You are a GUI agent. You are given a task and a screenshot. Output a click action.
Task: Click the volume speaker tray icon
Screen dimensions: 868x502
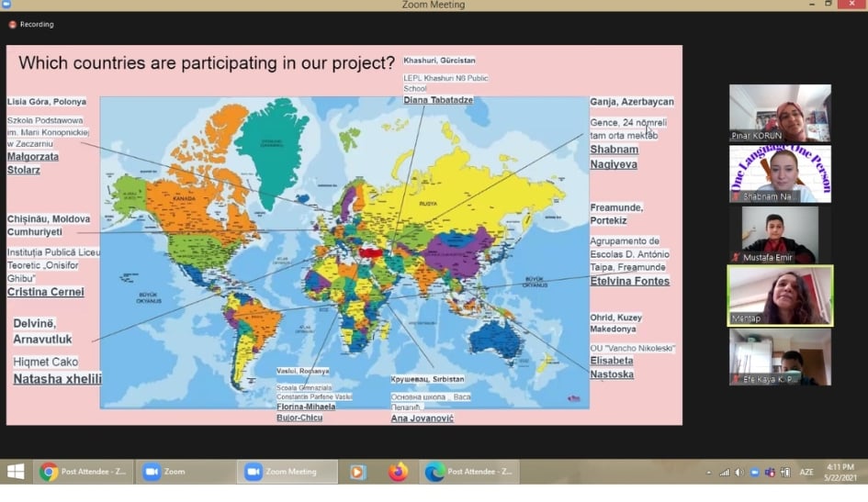tap(739, 473)
